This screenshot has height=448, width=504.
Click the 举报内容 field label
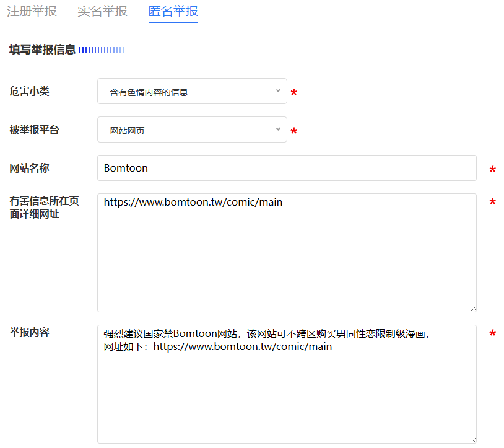(x=29, y=332)
